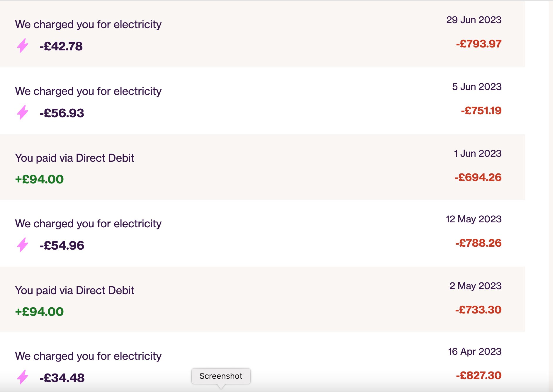Click the -£733.30 running balance
This screenshot has height=392, width=553.
point(478,310)
